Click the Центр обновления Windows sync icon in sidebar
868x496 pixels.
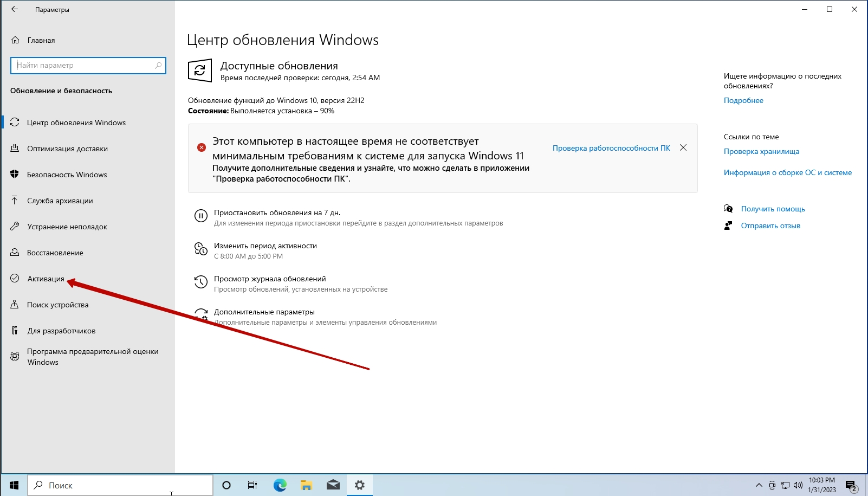point(15,123)
